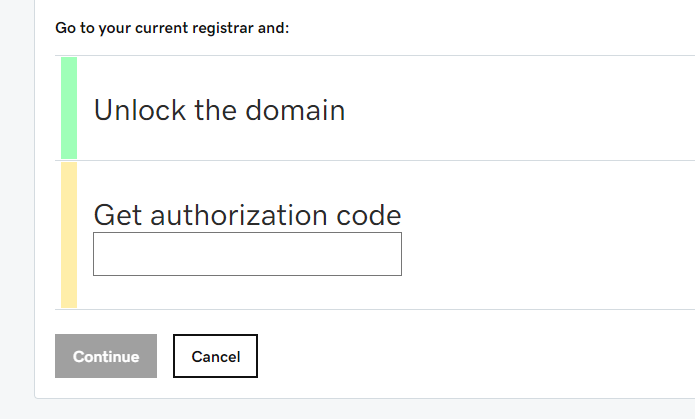The height and width of the screenshot is (419, 695).
Task: Expand the Unlock the domain step row
Action: [375, 108]
